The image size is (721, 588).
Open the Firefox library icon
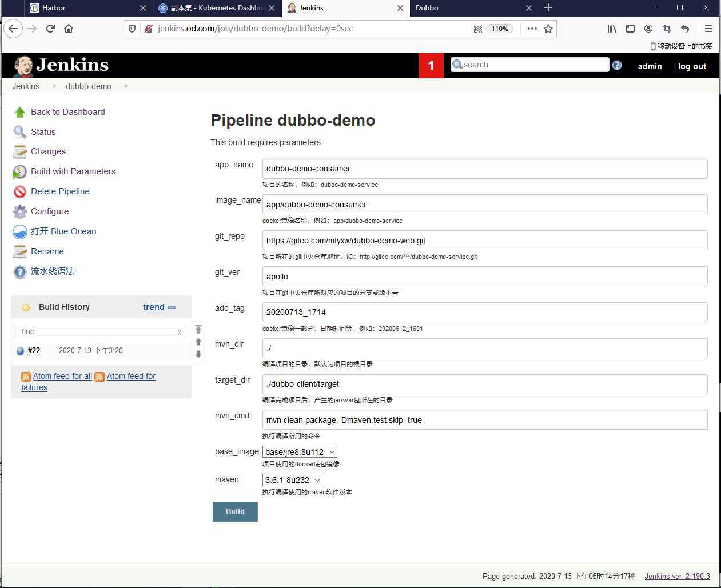pos(612,29)
